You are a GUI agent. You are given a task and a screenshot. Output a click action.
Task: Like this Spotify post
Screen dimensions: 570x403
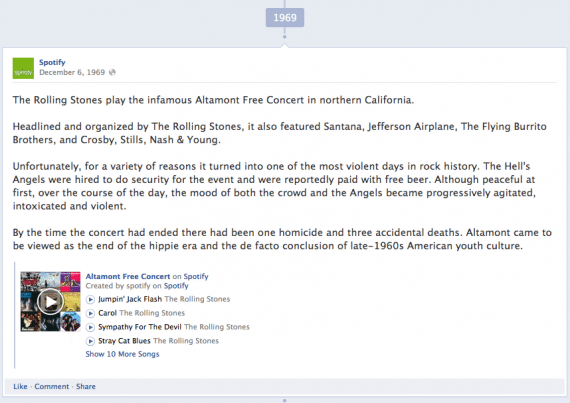pyautogui.click(x=20, y=386)
